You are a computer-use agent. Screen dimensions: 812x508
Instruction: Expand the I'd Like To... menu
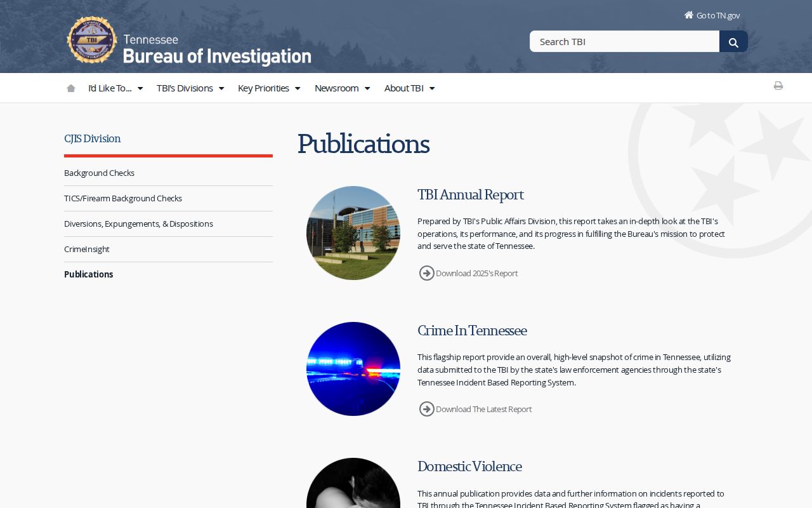pyautogui.click(x=115, y=88)
